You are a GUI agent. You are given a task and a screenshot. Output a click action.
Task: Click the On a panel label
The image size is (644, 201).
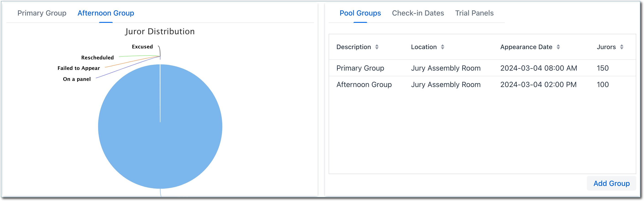77,79
